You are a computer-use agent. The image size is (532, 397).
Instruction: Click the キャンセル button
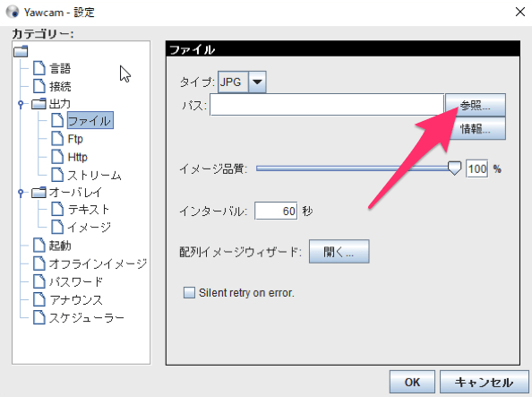(x=485, y=382)
